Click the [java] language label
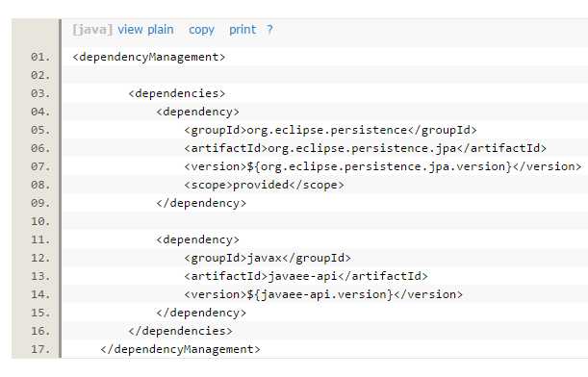Image resolution: width=588 pixels, height=377 pixels. pyautogui.click(x=92, y=30)
